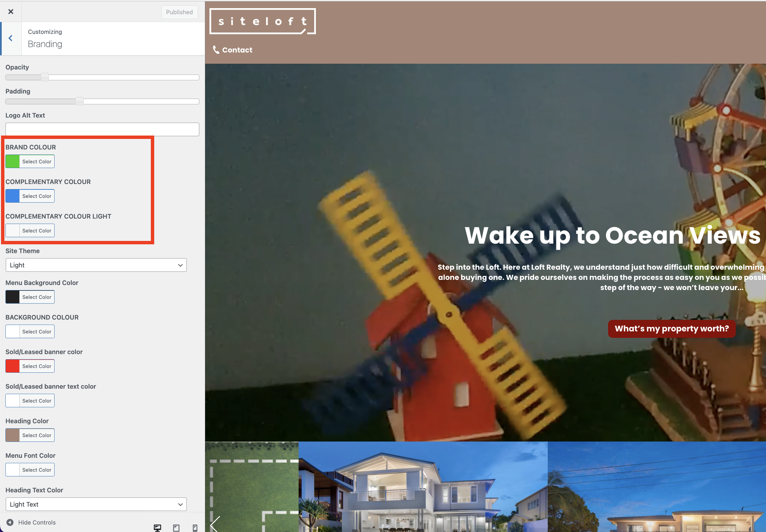Select Color for Menu Background Color

coord(37,297)
